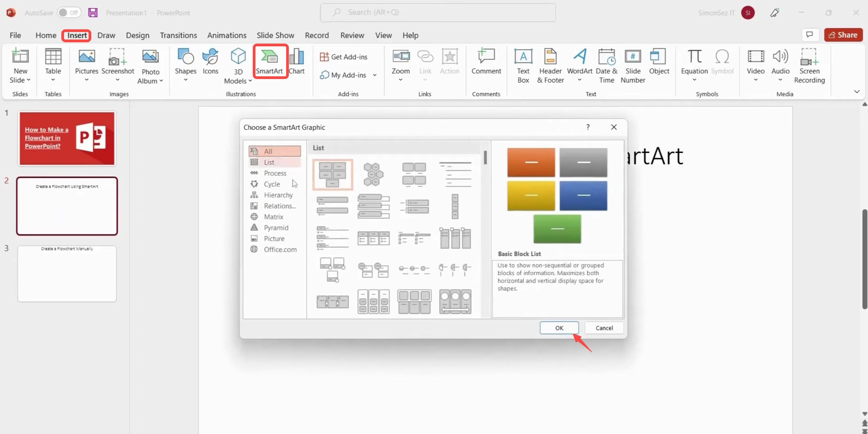Select the Pyramid category

click(x=275, y=228)
